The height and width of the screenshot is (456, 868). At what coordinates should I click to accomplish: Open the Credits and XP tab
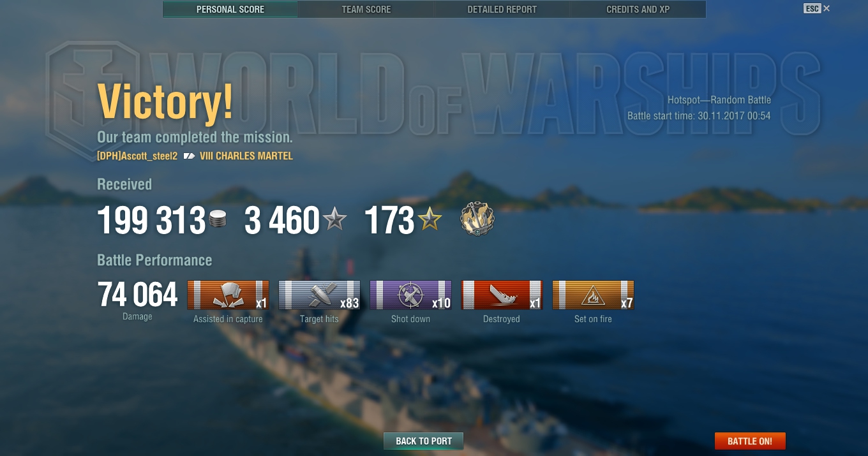click(638, 10)
